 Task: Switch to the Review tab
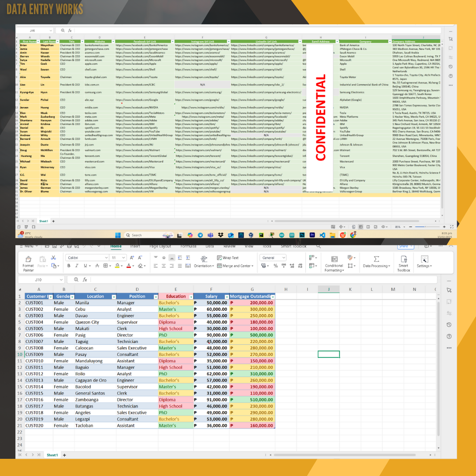coord(229,246)
